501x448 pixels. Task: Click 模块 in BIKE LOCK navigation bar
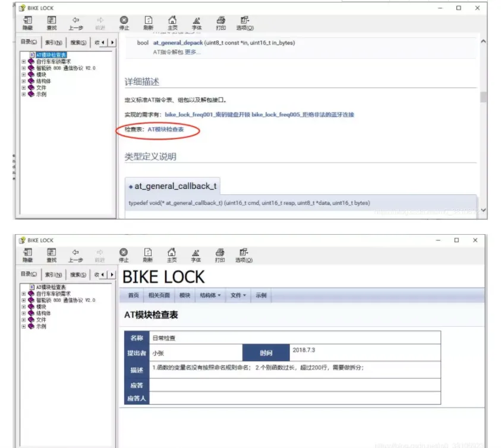[185, 295]
